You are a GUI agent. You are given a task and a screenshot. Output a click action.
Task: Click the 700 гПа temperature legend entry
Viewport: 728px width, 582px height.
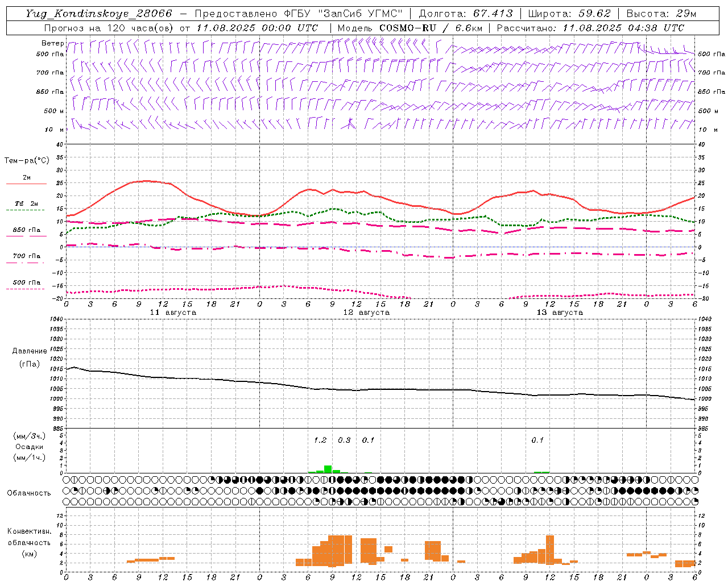click(x=27, y=256)
